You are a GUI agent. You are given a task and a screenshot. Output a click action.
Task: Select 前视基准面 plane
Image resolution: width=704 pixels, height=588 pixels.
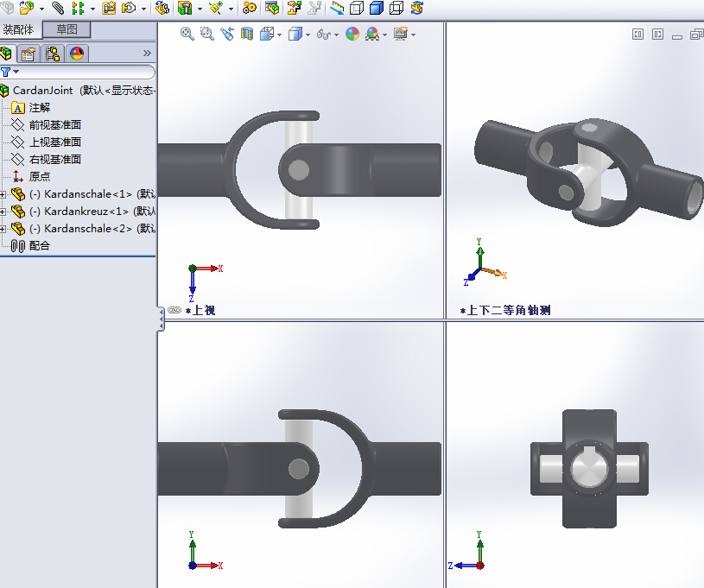(x=47, y=125)
